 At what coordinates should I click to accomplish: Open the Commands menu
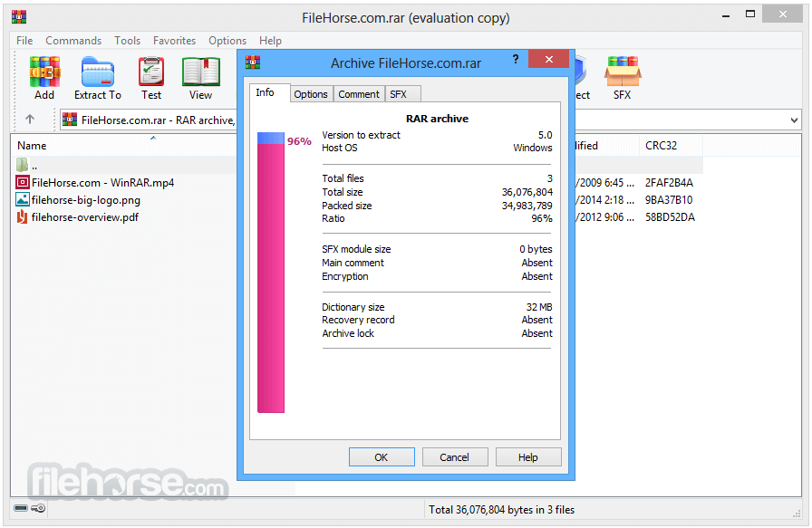[x=73, y=40]
